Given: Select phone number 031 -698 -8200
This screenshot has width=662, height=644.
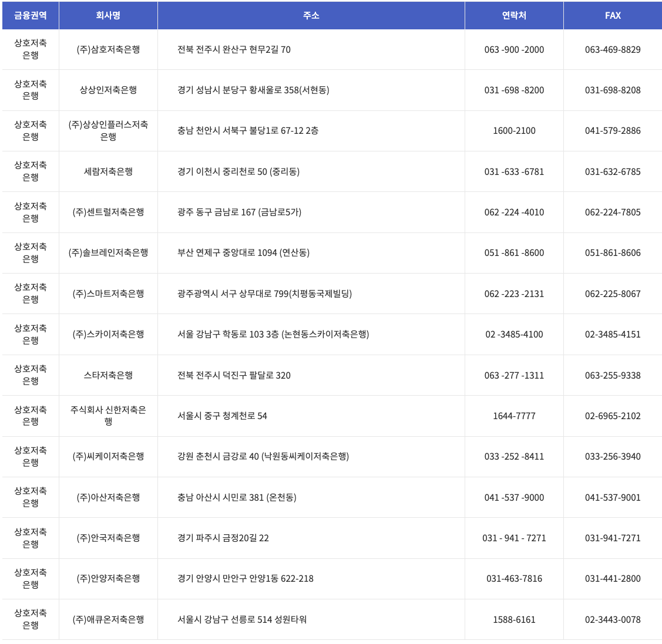Looking at the screenshot, I should [514, 90].
